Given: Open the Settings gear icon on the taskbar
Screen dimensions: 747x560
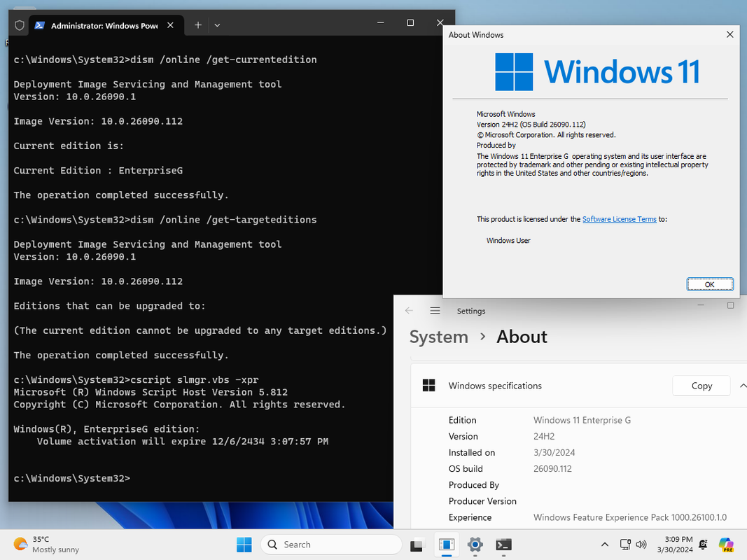Looking at the screenshot, I should 475,545.
